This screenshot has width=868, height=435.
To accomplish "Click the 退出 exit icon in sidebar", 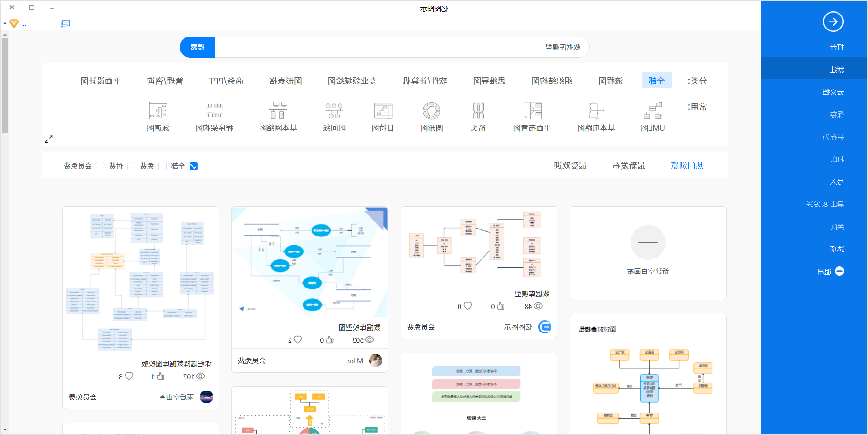I will coord(839,271).
